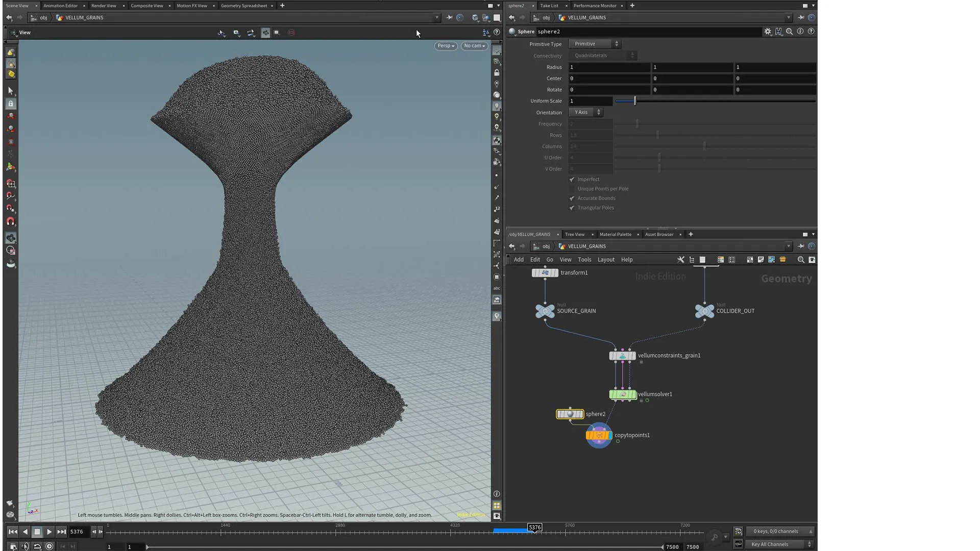Open the Layout menu in network editor
This screenshot has width=980, height=551.
606,260
